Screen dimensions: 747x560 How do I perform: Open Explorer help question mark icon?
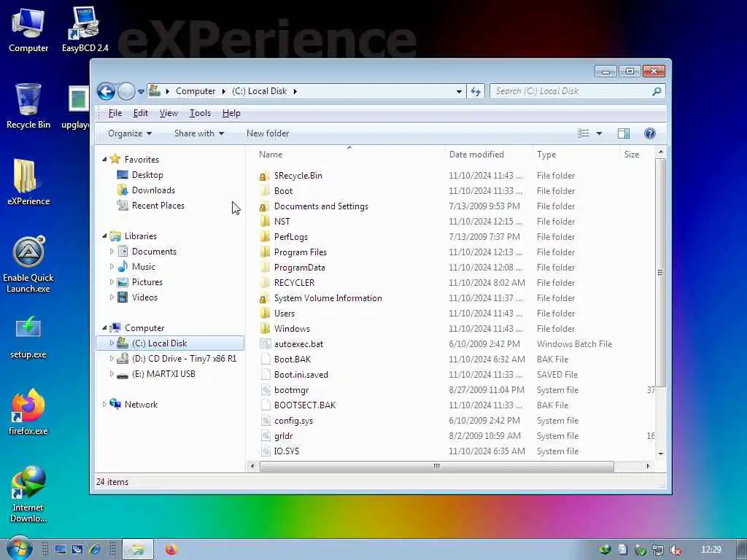pyautogui.click(x=649, y=133)
